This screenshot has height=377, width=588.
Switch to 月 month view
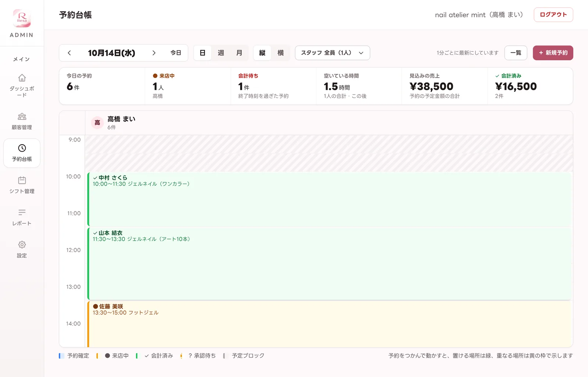click(x=239, y=53)
